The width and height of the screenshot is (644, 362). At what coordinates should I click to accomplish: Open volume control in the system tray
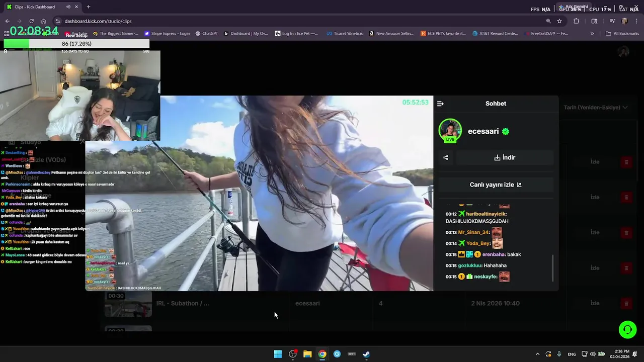[x=592, y=354]
